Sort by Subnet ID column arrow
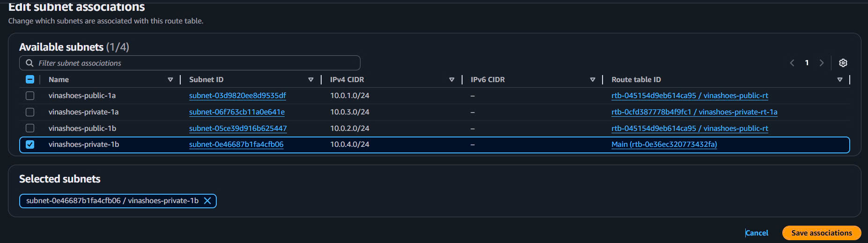The height and width of the screenshot is (243, 868). coord(311,80)
